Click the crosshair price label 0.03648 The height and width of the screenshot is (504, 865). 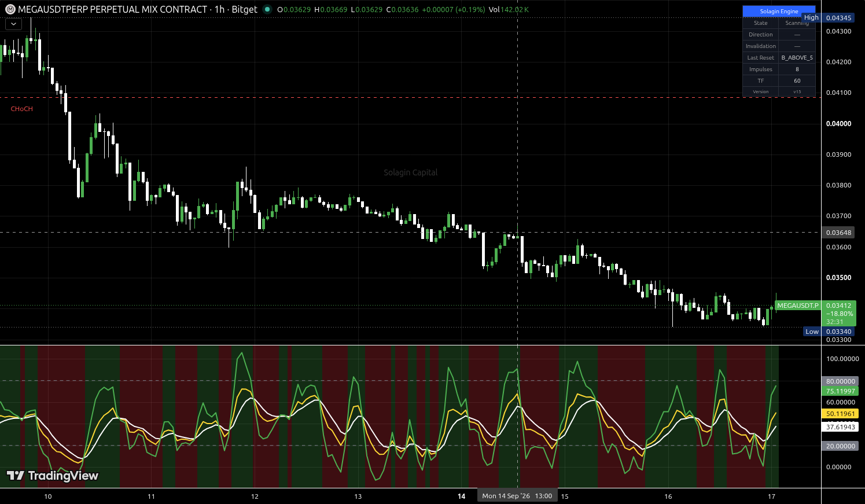coord(838,233)
